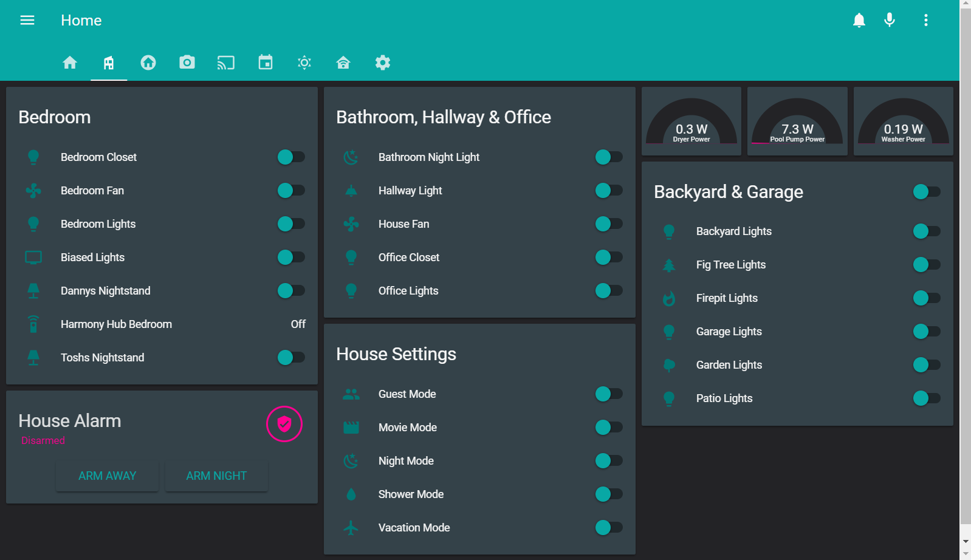Toggle Office Lights switch
This screenshot has width=971, height=560.
point(609,290)
